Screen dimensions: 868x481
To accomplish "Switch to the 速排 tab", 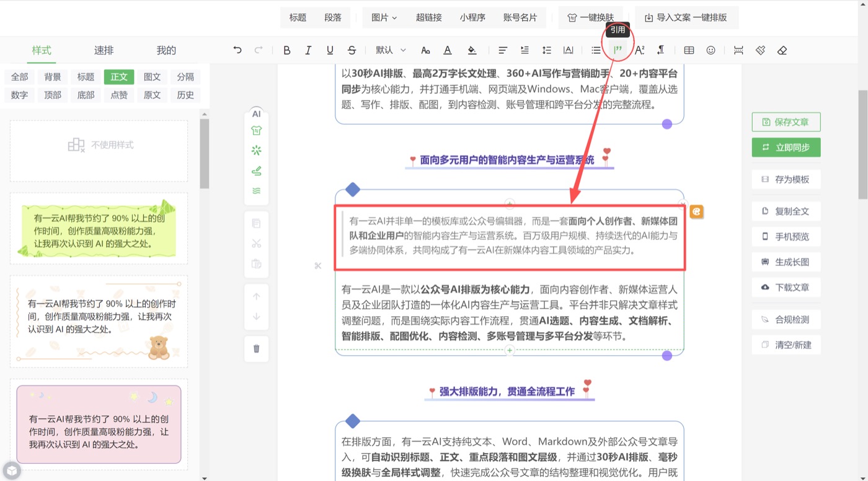I will tap(104, 50).
